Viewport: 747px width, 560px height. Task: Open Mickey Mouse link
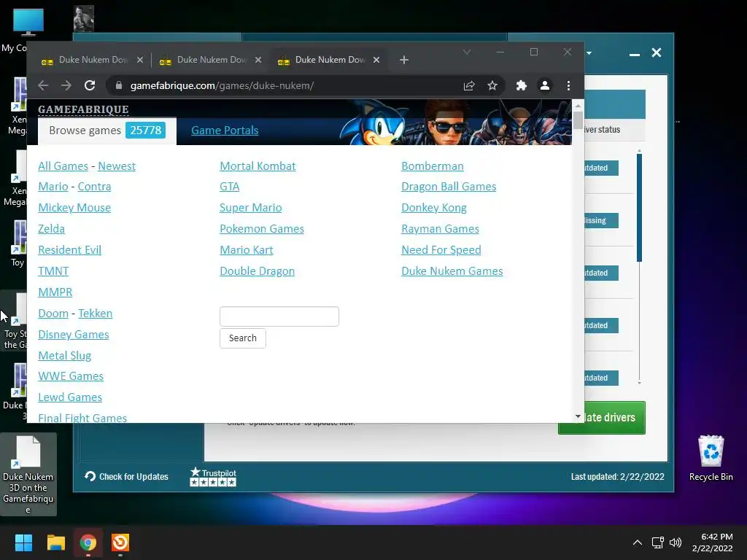click(x=74, y=208)
